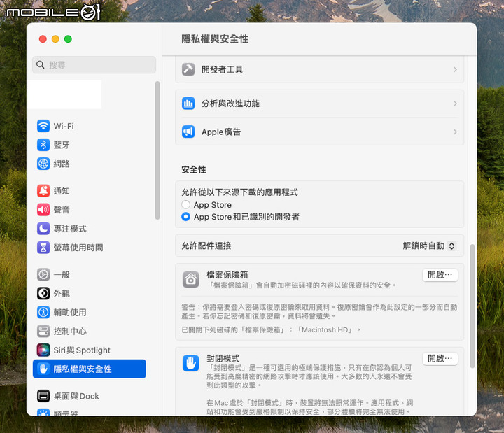Click the Bluetooth (藍牙) icon
The height and width of the screenshot is (433, 504).
(x=43, y=145)
